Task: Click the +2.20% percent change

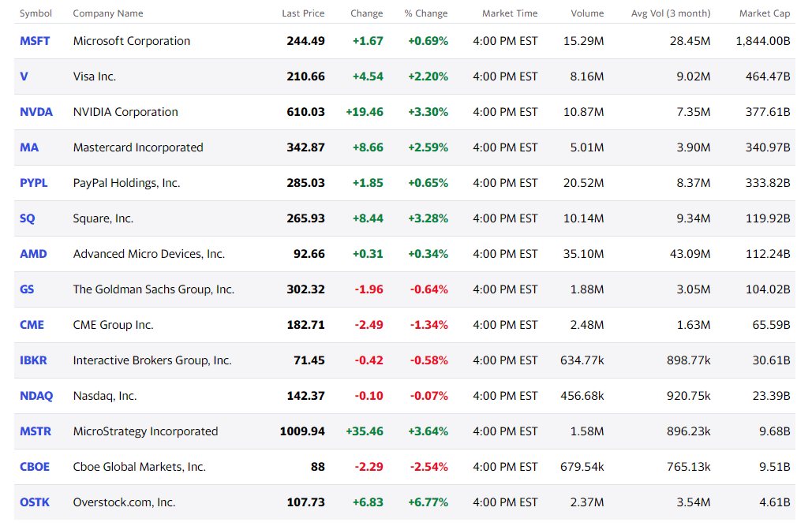Action: pos(428,76)
